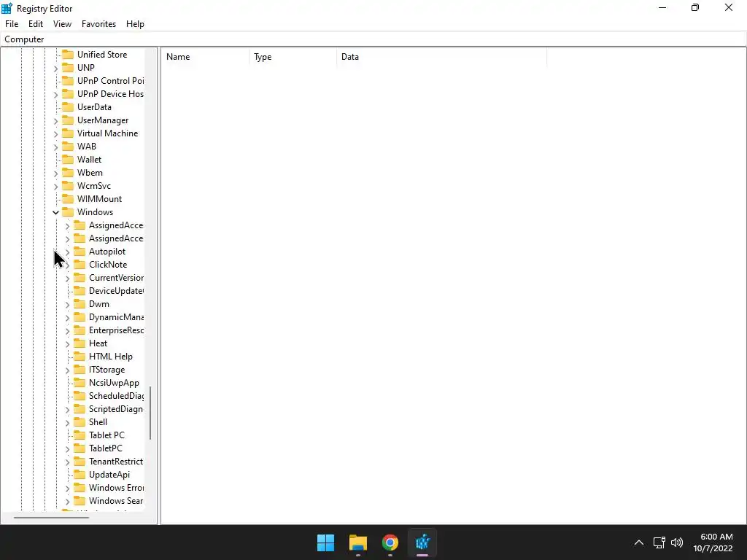Screen dimensions: 747x560
Task: Click the Name column header
Action: click(x=205, y=57)
